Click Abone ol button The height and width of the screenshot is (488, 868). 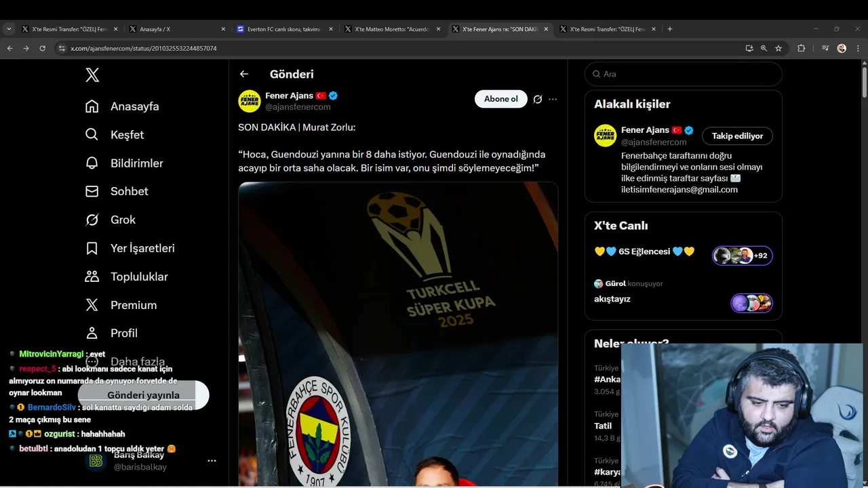500,99
